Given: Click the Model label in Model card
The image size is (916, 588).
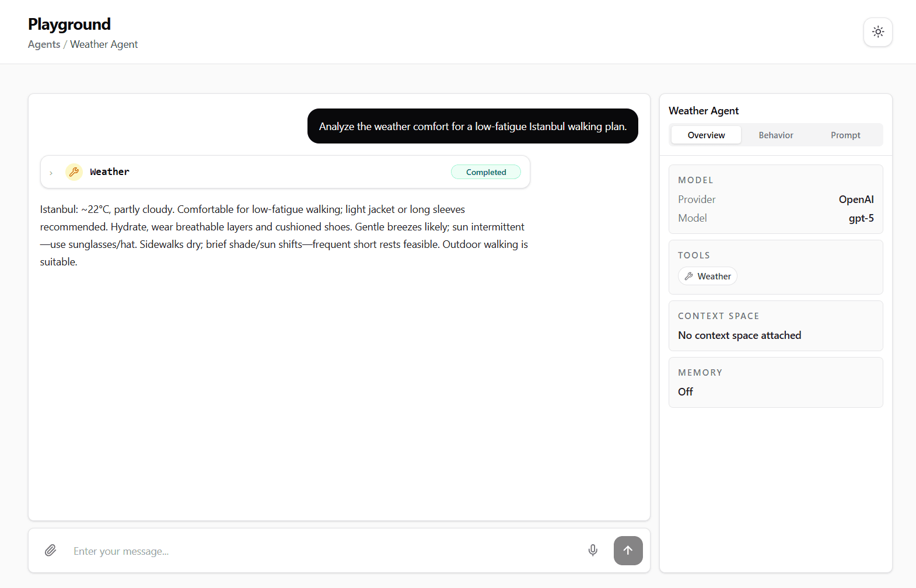Looking at the screenshot, I should click(x=693, y=218).
